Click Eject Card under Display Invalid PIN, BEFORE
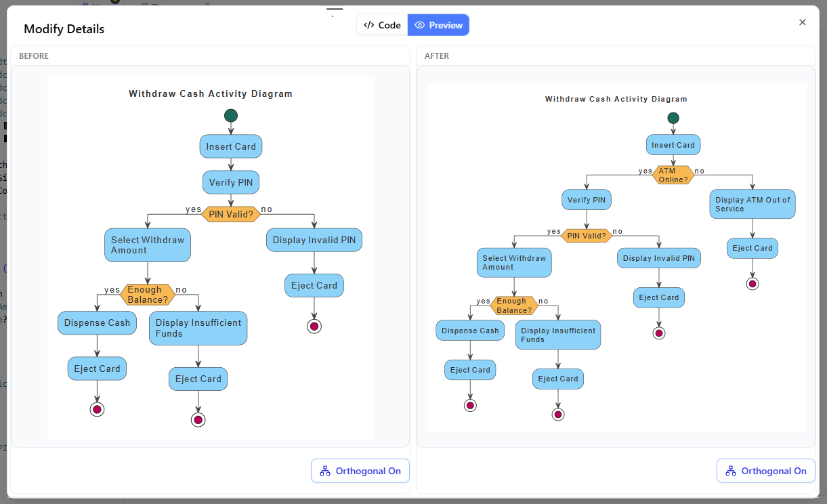827x504 pixels. click(314, 286)
